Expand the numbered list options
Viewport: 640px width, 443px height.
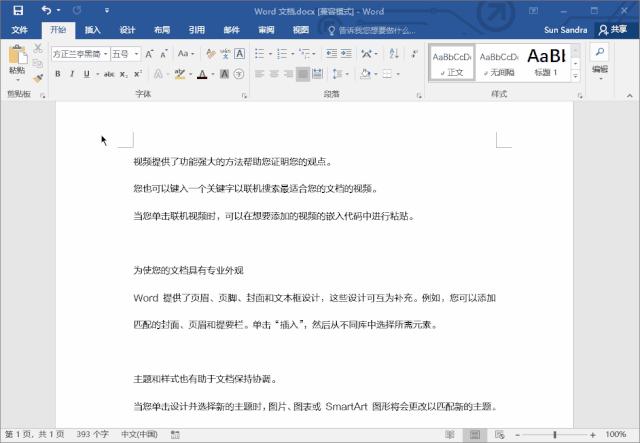coord(292,54)
